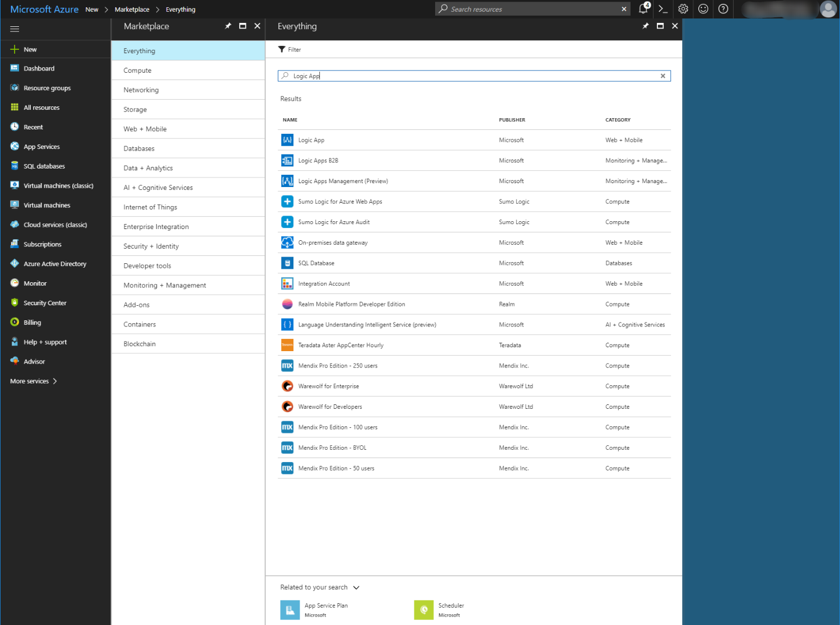Open Virtual machines in the sidebar
840x625 pixels.
coord(55,205)
